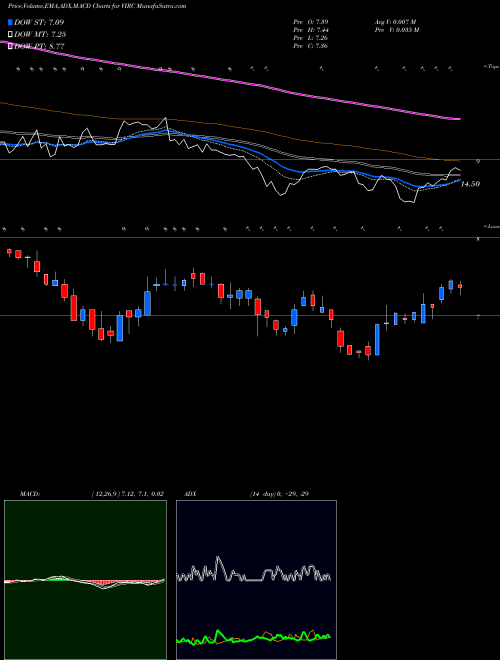Image resolution: width=500 pixels, height=660 pixels.
Task: Select the 'Pre V: 0.035 M' value
Action: pos(397,29)
